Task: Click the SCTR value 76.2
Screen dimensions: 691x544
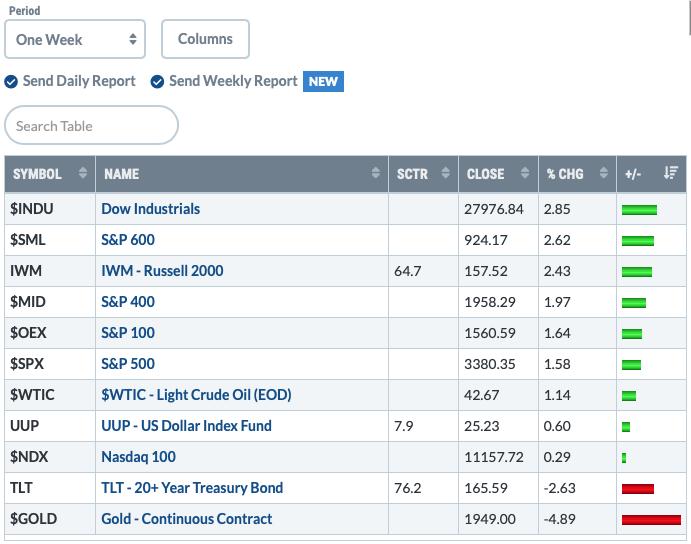Action: (x=407, y=488)
